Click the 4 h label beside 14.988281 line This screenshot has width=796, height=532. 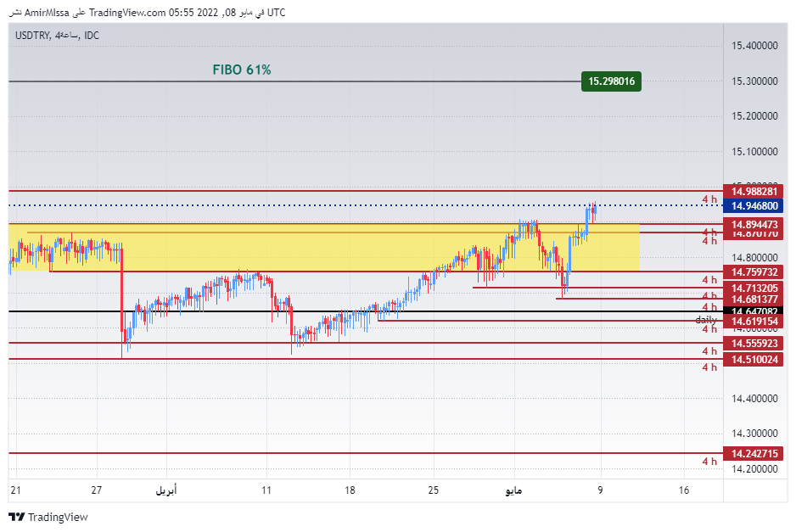(709, 199)
